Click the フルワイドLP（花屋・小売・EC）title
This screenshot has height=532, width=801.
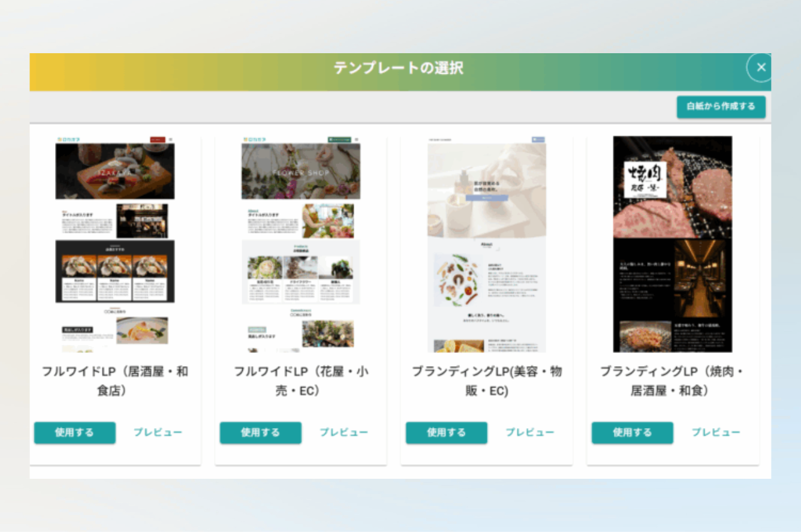pos(301,381)
